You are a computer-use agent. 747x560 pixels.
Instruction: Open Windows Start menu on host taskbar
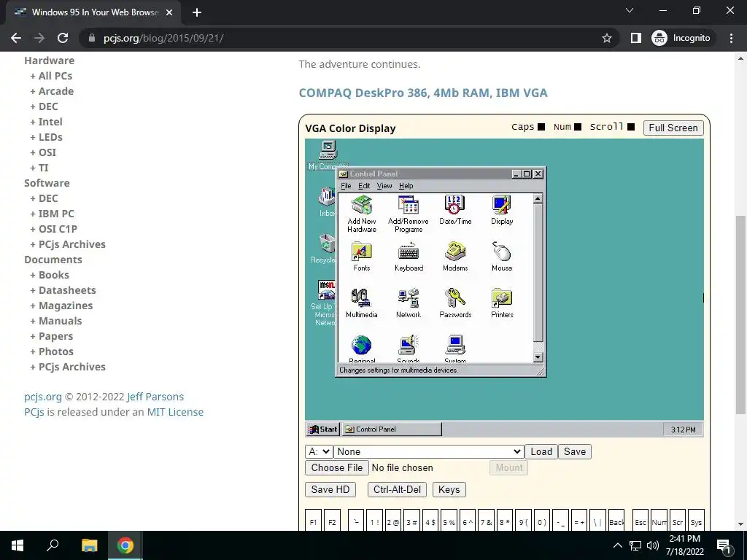coord(18,545)
